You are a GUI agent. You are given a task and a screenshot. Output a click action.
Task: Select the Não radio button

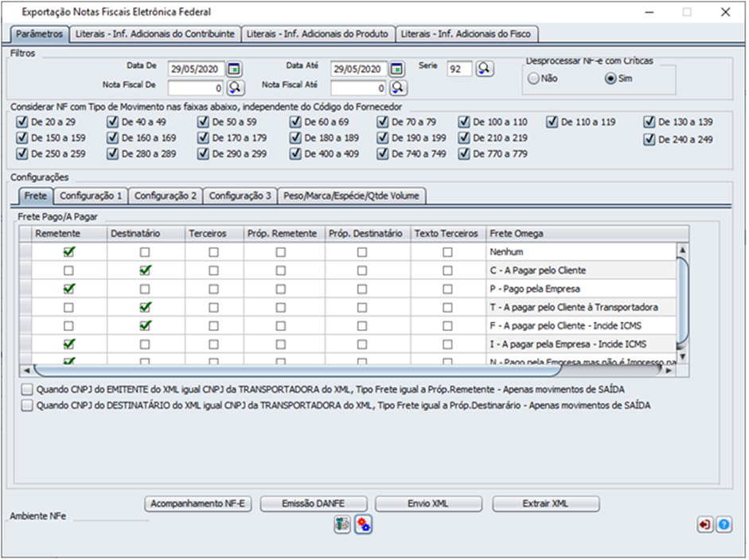pos(533,79)
